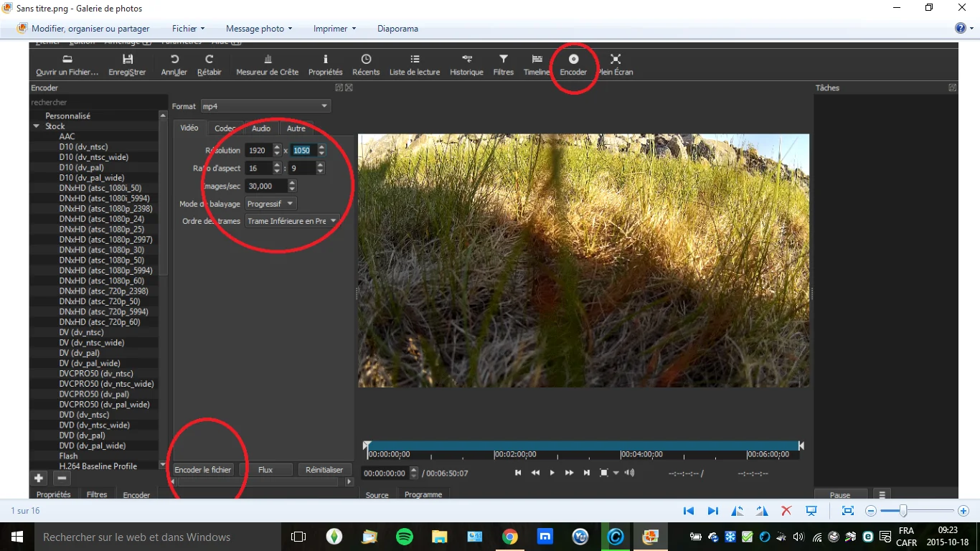The width and height of the screenshot is (980, 551).
Task: Go to next photo in Galerie de photos
Action: 713,511
